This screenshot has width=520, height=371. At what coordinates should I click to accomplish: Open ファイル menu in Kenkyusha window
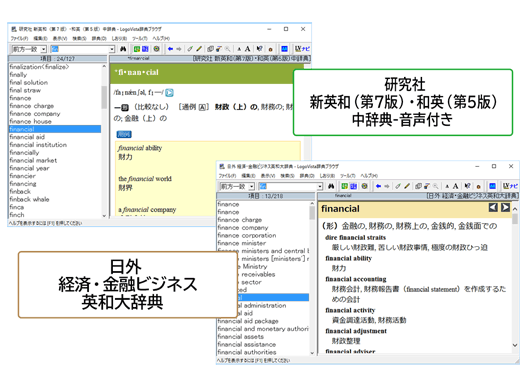click(x=20, y=38)
